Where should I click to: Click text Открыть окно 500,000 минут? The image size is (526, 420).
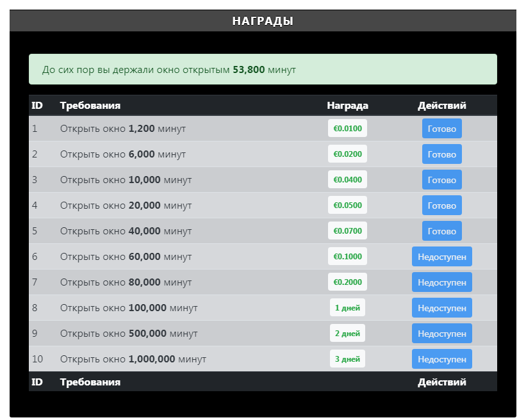(x=129, y=334)
